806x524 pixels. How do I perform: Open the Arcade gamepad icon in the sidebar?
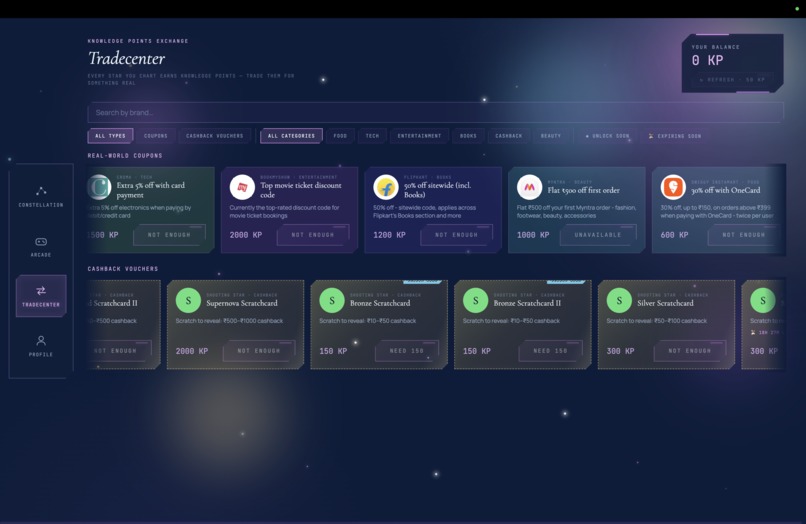41,242
